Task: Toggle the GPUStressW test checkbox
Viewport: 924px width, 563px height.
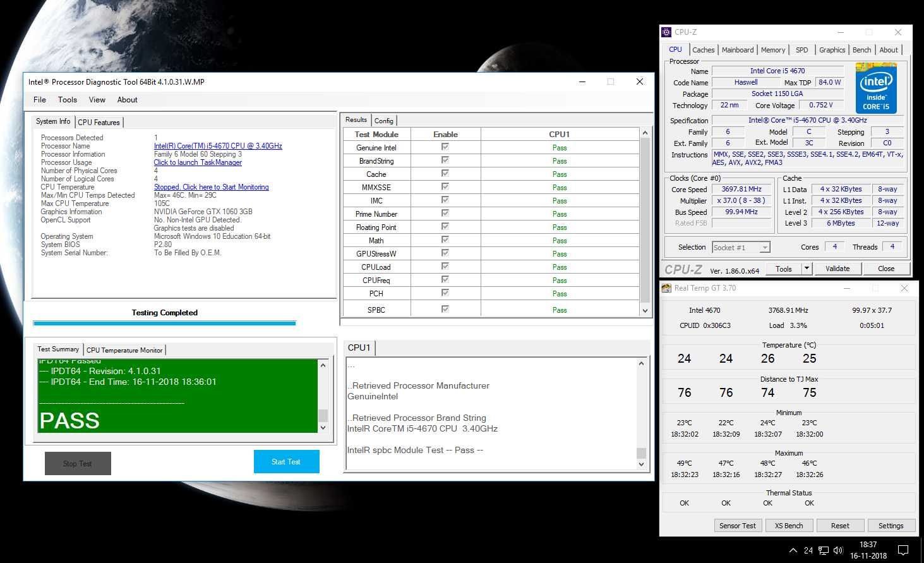Action: coord(445,253)
